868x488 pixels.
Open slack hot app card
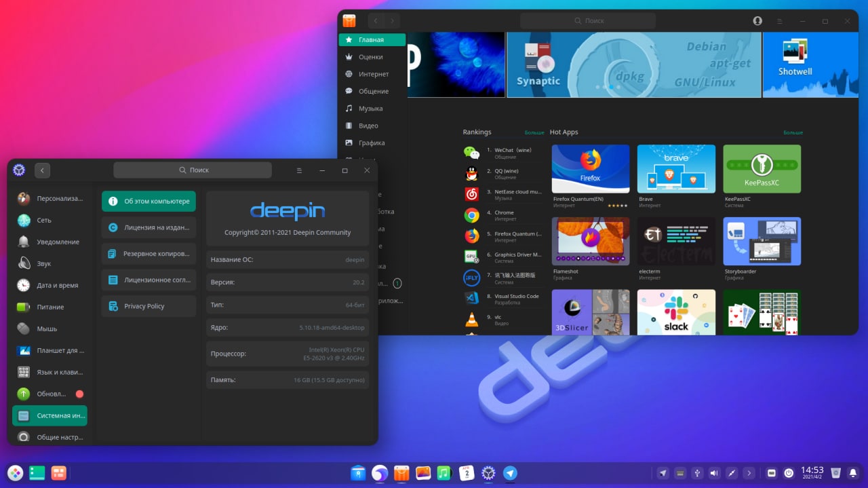click(676, 312)
